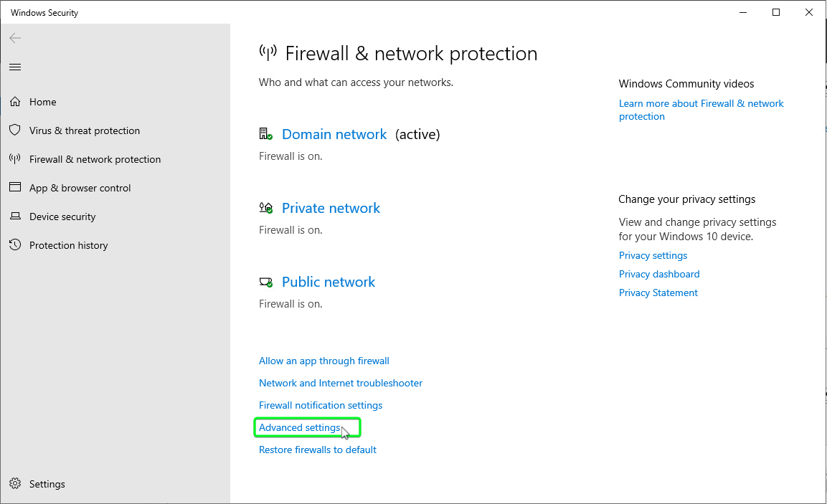This screenshot has height=504, width=827.
Task: Open Public network settings
Action: point(329,282)
